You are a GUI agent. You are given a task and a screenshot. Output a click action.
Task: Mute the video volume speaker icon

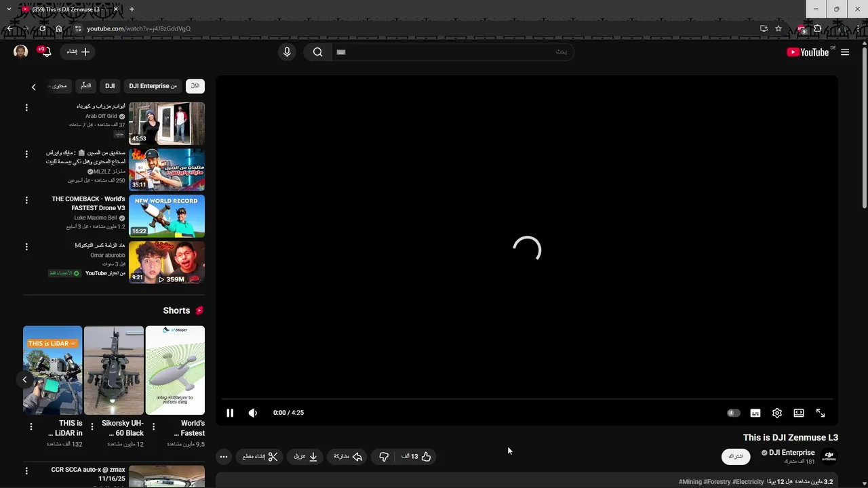252,413
